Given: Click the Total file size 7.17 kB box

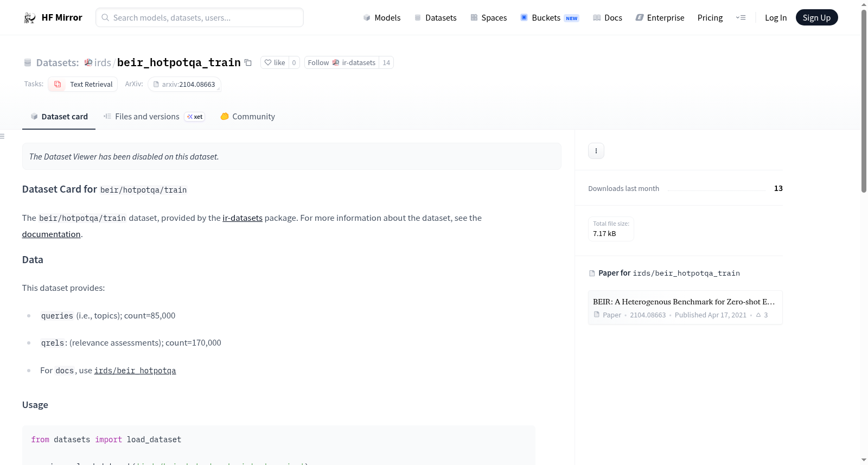Looking at the screenshot, I should (611, 229).
